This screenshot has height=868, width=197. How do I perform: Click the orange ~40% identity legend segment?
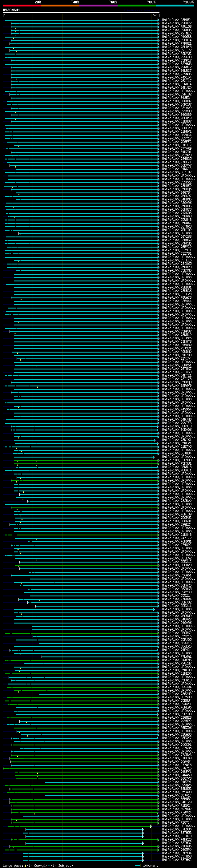click(x=60, y=6)
